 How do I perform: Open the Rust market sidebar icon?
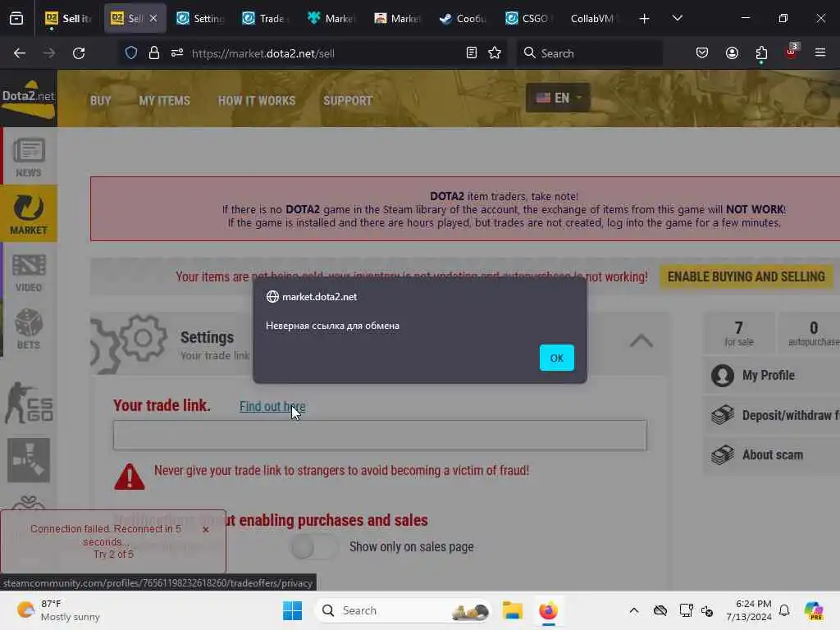[29, 459]
